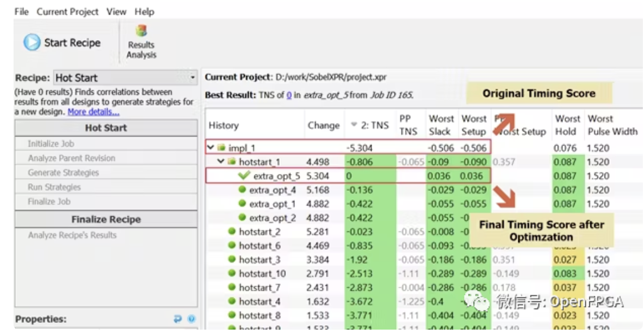Click the help icon in Properties header
The image size is (644, 333).
click(x=191, y=319)
